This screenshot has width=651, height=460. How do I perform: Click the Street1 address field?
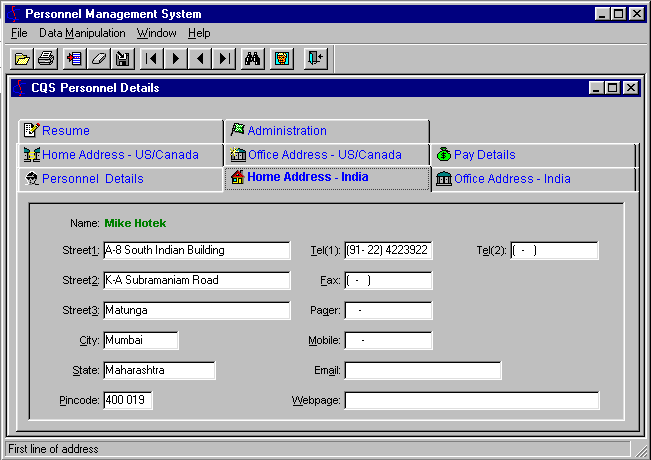[196, 250]
